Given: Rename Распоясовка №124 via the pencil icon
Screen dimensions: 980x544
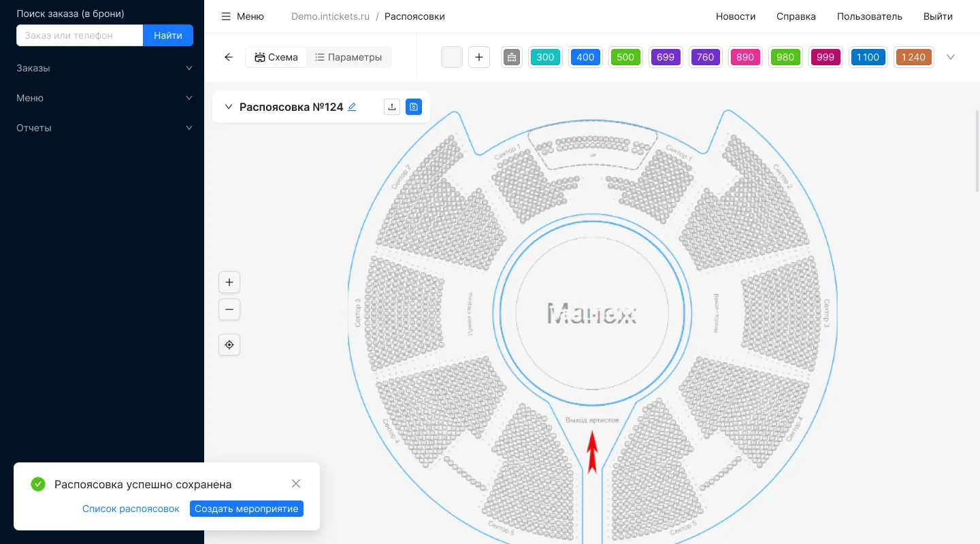Looking at the screenshot, I should pos(352,107).
